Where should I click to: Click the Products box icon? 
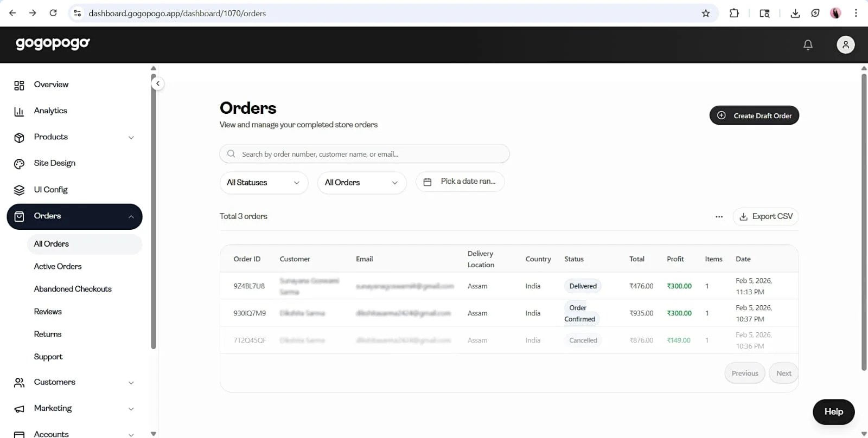pyautogui.click(x=19, y=138)
